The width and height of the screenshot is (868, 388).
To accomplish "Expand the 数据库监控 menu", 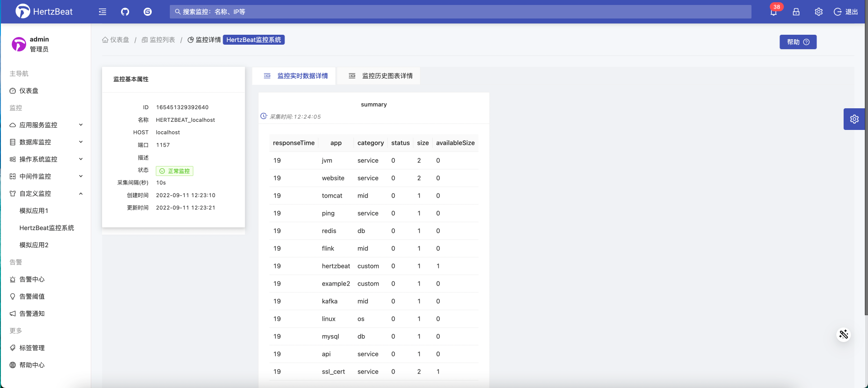I will point(45,142).
